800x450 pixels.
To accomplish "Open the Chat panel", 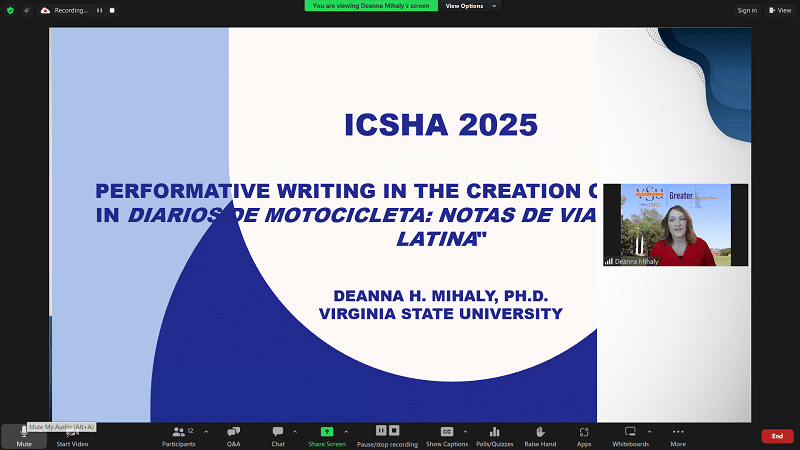I will coord(277,434).
